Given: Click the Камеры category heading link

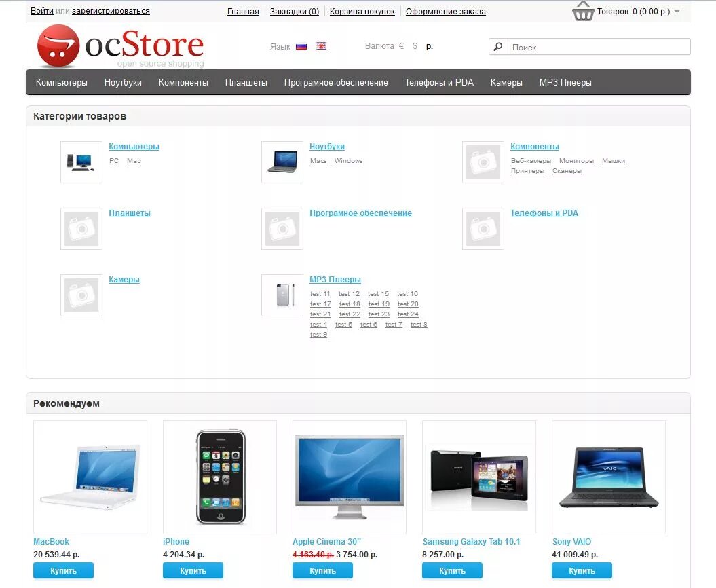Looking at the screenshot, I should point(124,280).
